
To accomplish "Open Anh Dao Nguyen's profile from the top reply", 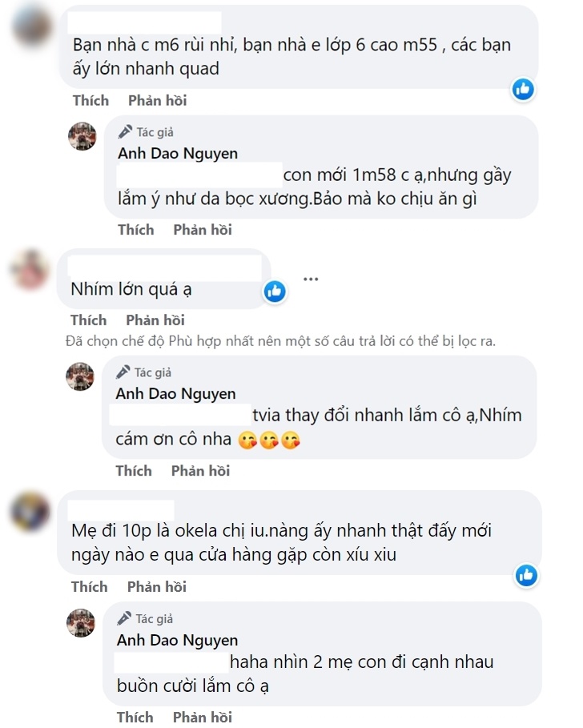I will pyautogui.click(x=179, y=153).
